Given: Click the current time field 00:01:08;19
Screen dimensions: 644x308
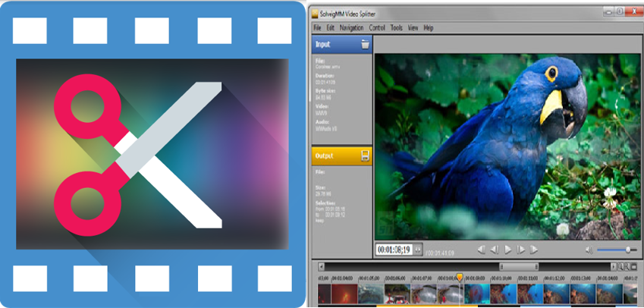Looking at the screenshot, I should click(x=394, y=250).
